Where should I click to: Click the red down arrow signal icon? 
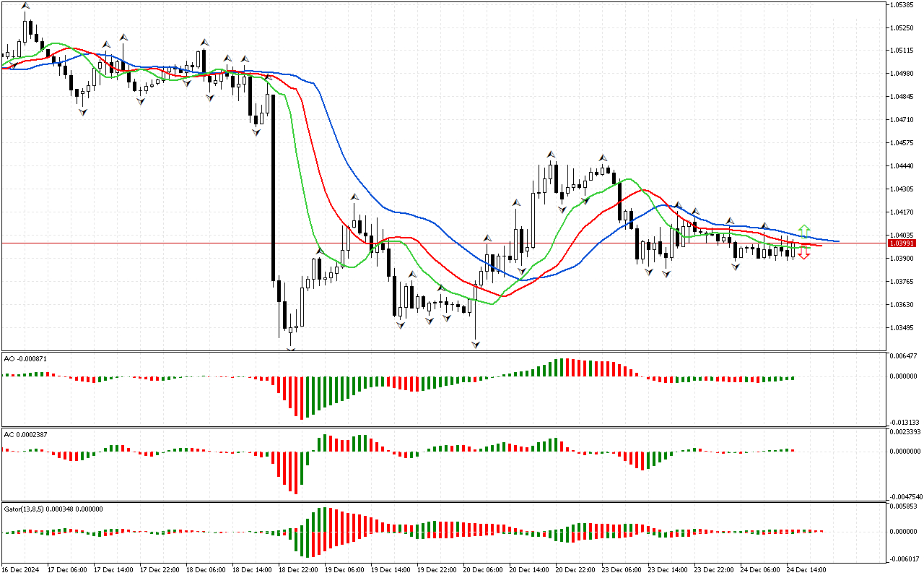click(804, 254)
